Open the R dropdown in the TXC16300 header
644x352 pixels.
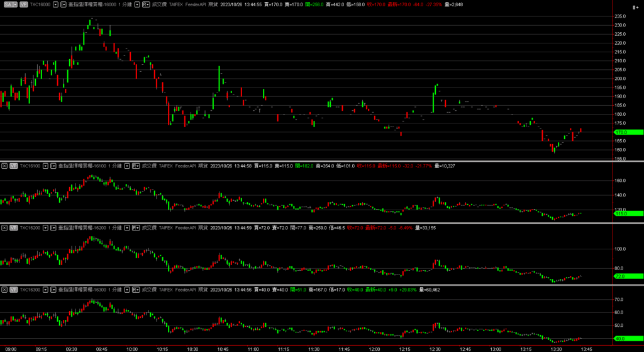(x=136, y=290)
